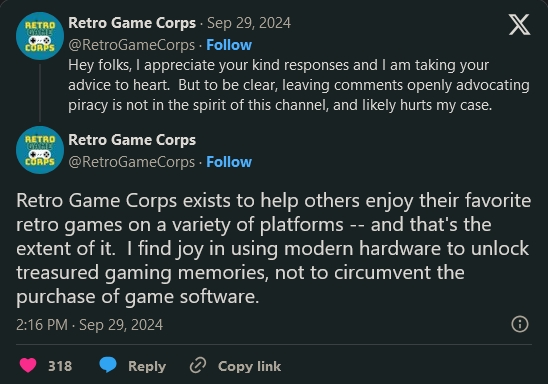Open the info circle icon
The image size is (548, 384).
click(x=520, y=324)
